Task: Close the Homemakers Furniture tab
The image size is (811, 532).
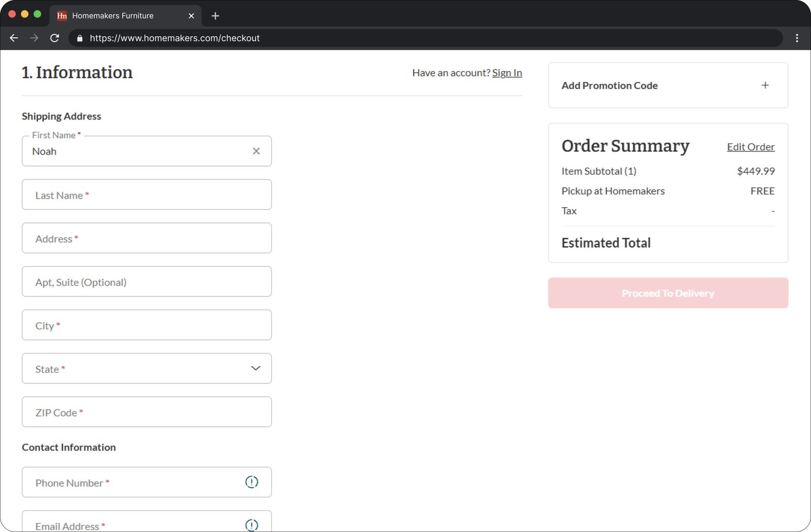Action: (191, 16)
